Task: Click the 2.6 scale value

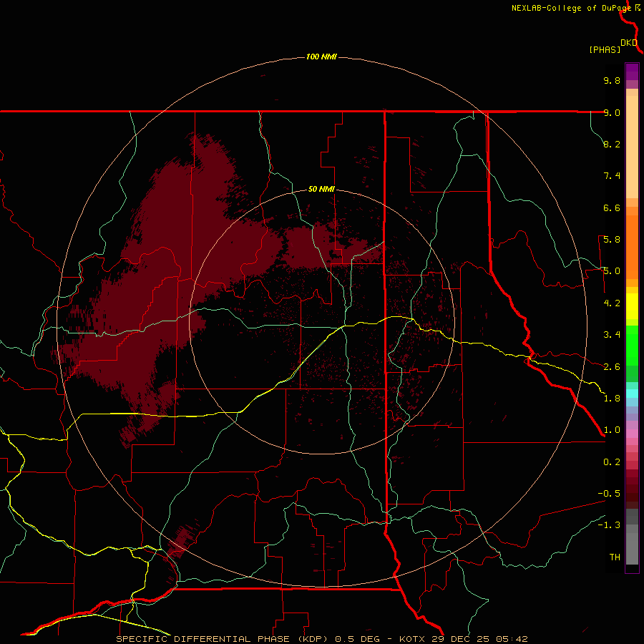Action: coord(612,367)
